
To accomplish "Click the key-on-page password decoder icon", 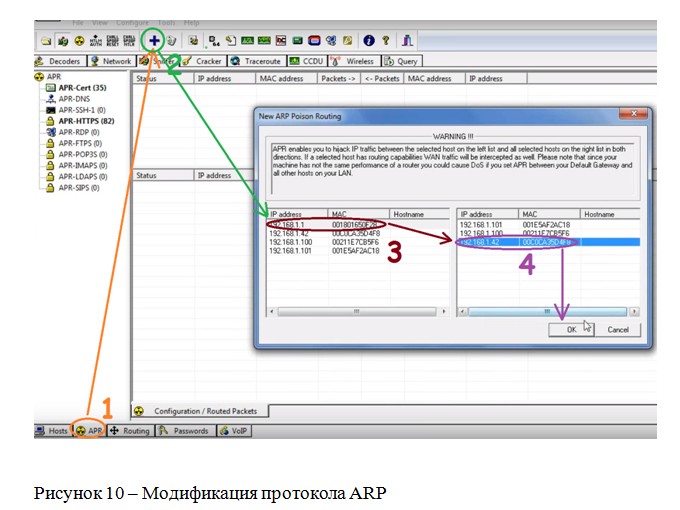I will (231, 41).
